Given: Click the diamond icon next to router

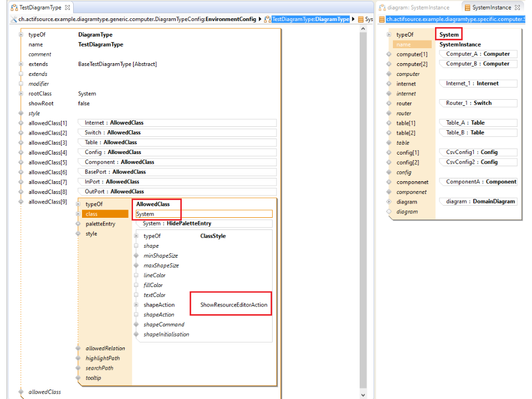Looking at the screenshot, I should click(x=389, y=104).
